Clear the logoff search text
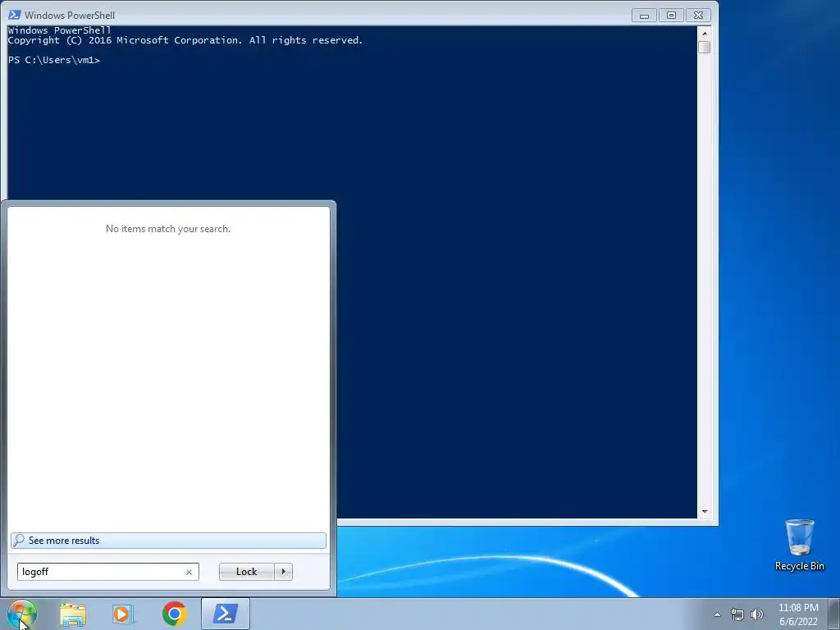This screenshot has height=630, width=840. (x=189, y=572)
